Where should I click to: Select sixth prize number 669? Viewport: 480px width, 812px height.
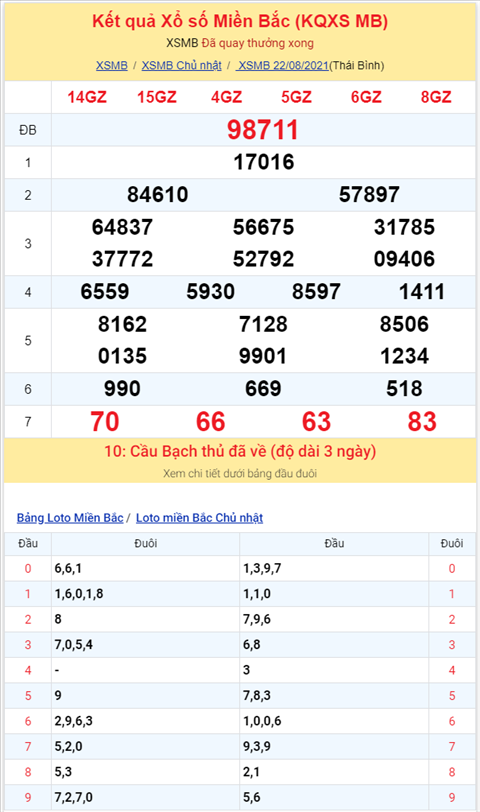pyautogui.click(x=263, y=389)
